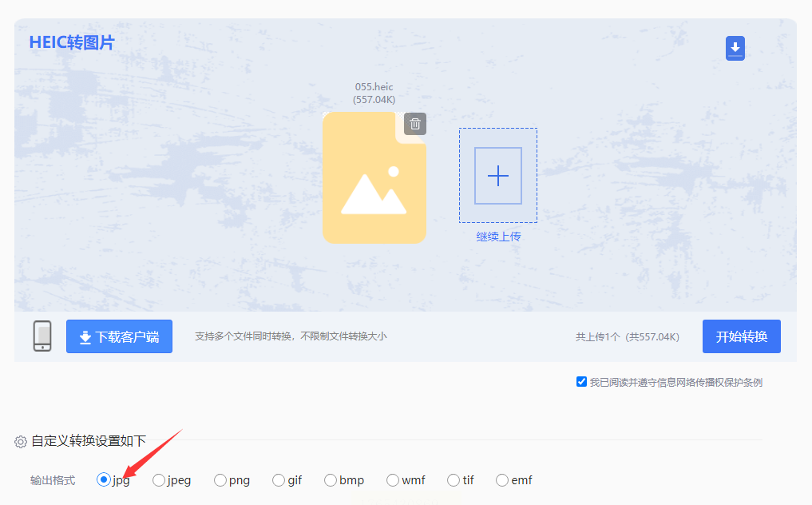Select jpg output format
Viewport: 812px width, 505px height.
(104, 480)
